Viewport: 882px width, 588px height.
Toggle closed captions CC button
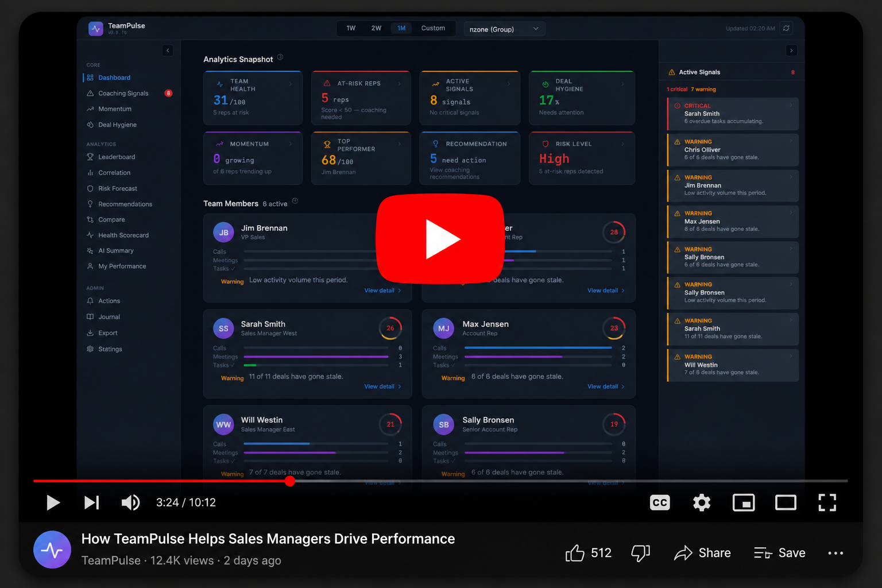[660, 502]
